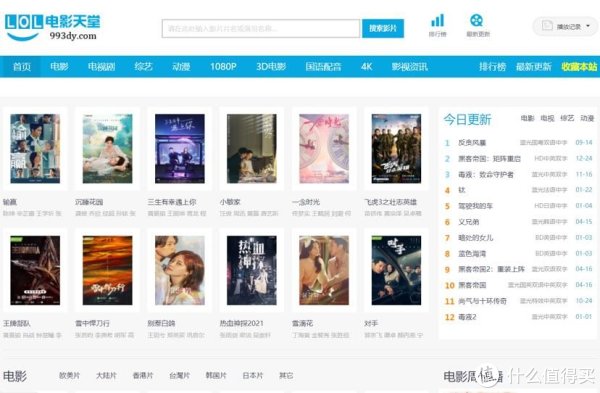This screenshot has height=393, width=600.
Task: Focus the movie name search box
Action: (261, 29)
